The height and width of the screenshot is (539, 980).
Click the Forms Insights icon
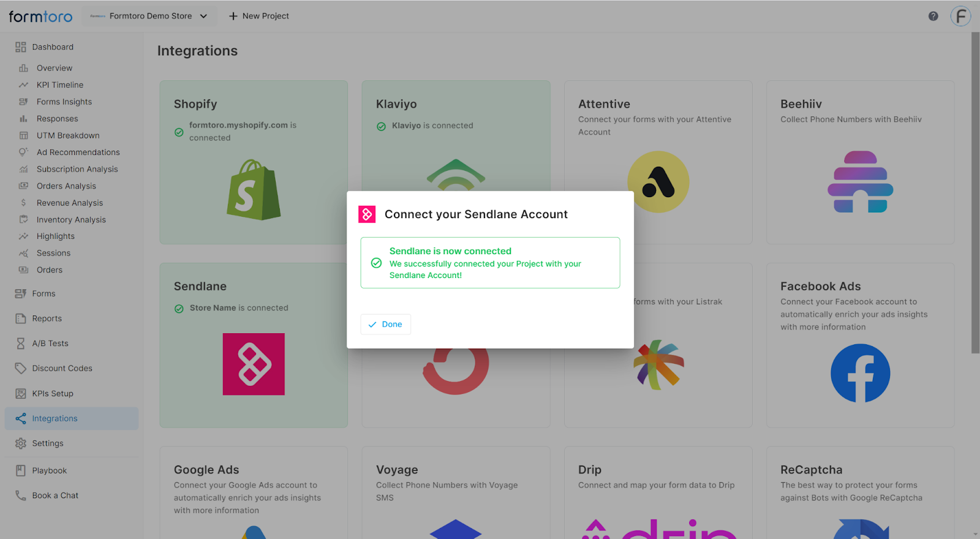tap(23, 102)
